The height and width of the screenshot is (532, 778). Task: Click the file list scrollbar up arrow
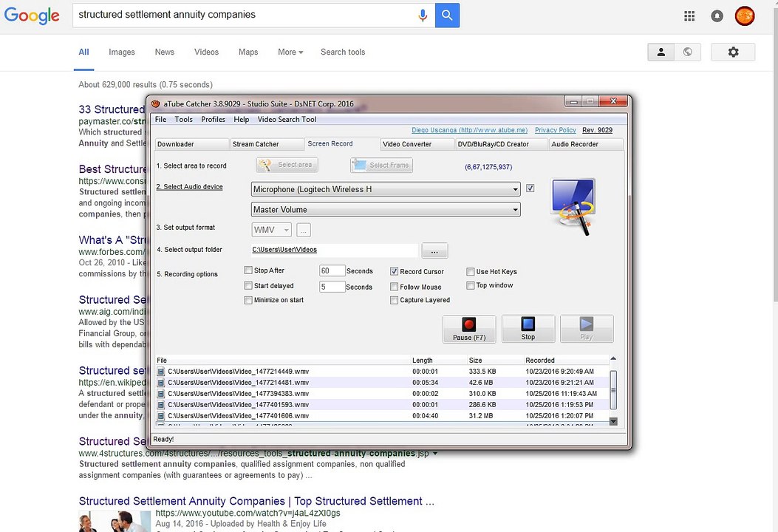(613, 359)
